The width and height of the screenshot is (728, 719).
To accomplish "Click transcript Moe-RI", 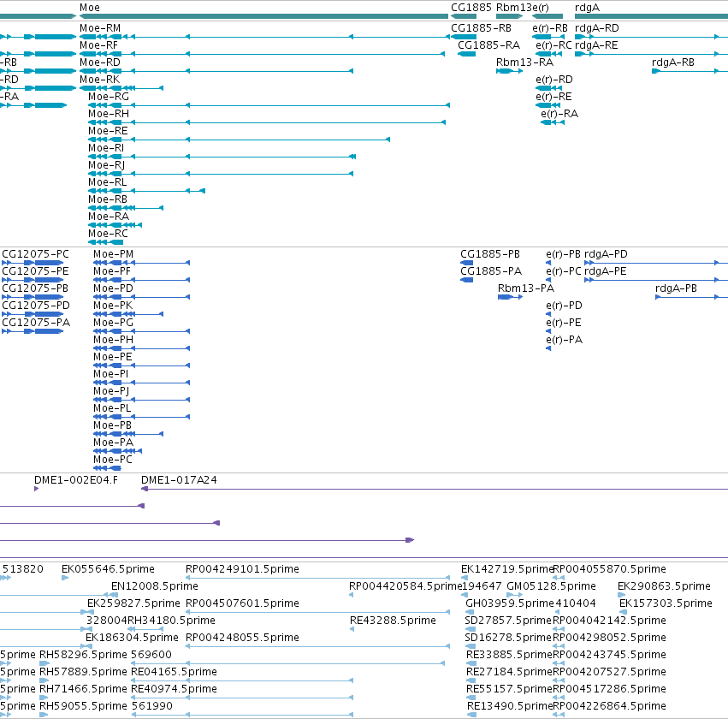I will [x=106, y=148].
